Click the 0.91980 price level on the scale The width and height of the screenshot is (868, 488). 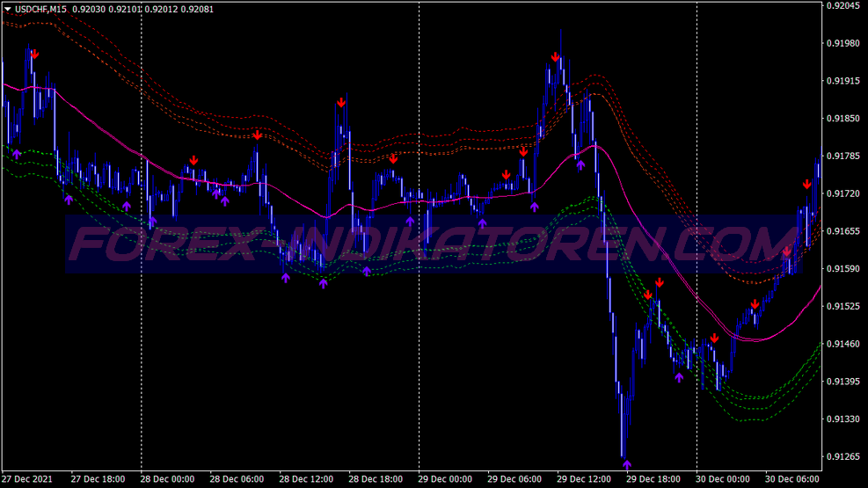[x=844, y=43]
